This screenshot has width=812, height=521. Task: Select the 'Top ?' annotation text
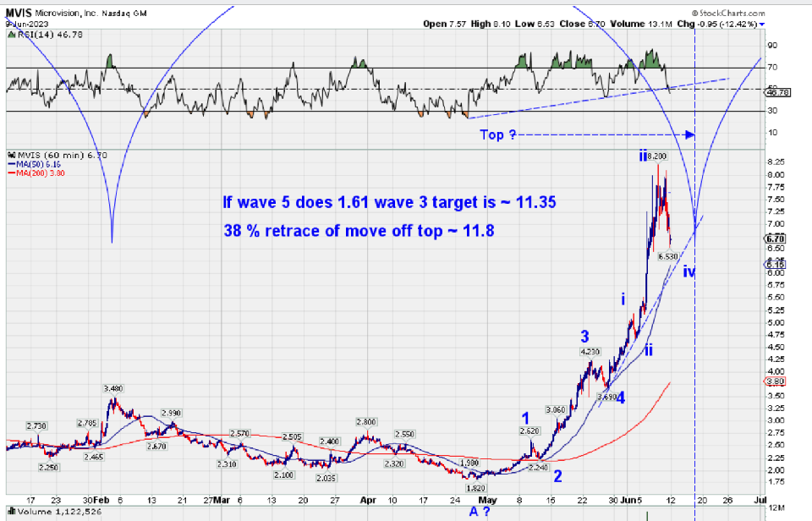tap(498, 134)
